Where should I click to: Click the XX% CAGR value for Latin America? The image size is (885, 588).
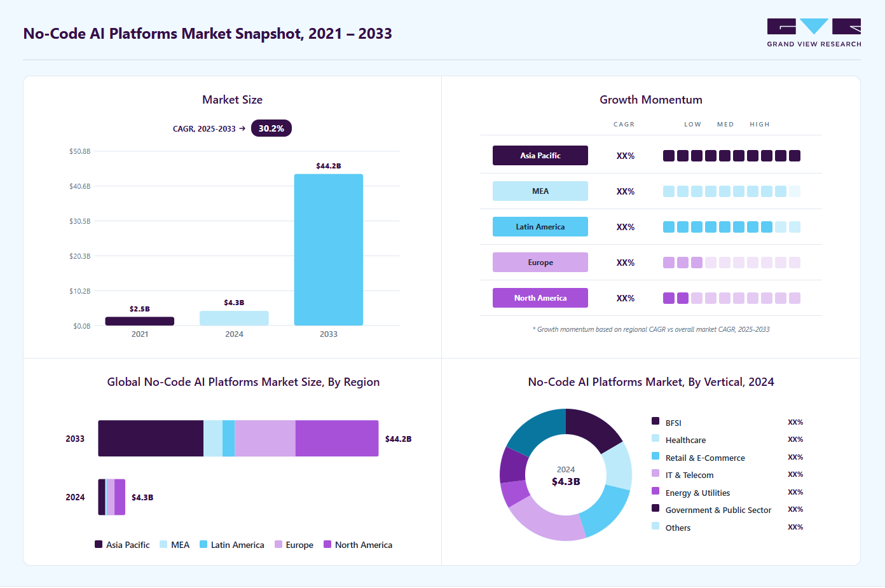tap(626, 227)
